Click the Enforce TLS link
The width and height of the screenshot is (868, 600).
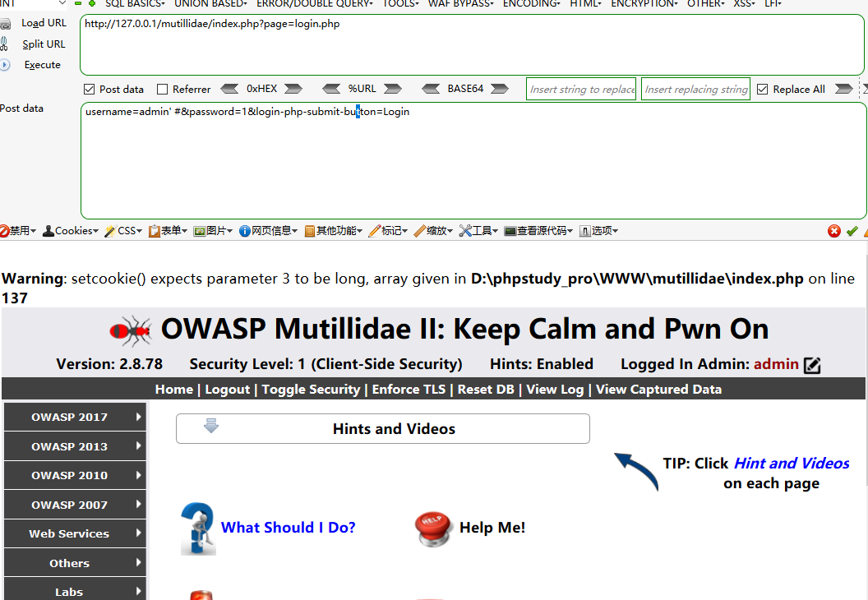click(409, 389)
